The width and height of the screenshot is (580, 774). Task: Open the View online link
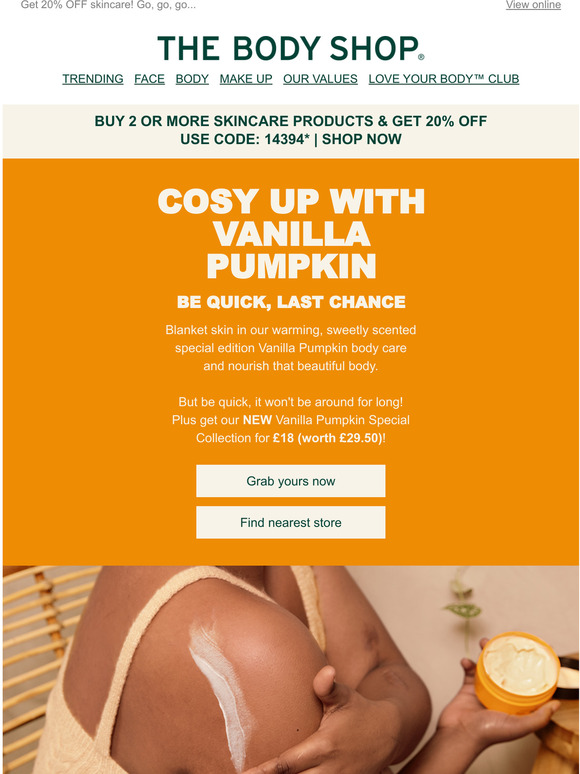point(533,5)
